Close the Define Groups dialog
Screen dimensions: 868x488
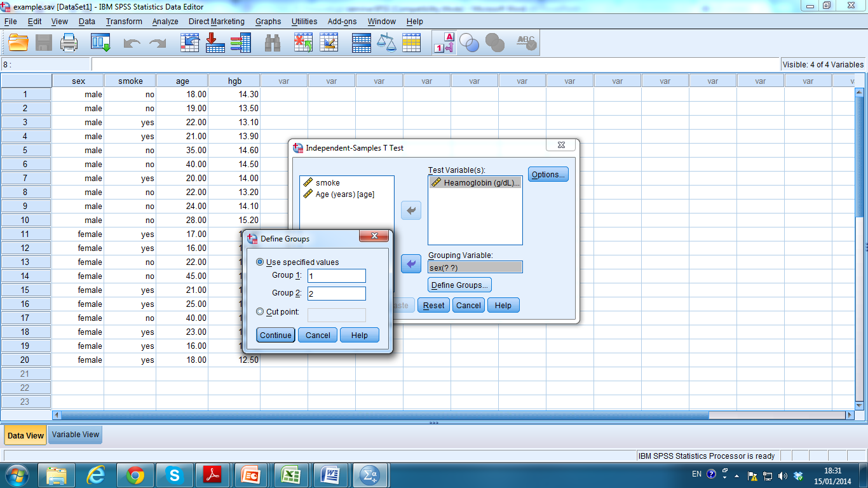(x=374, y=236)
